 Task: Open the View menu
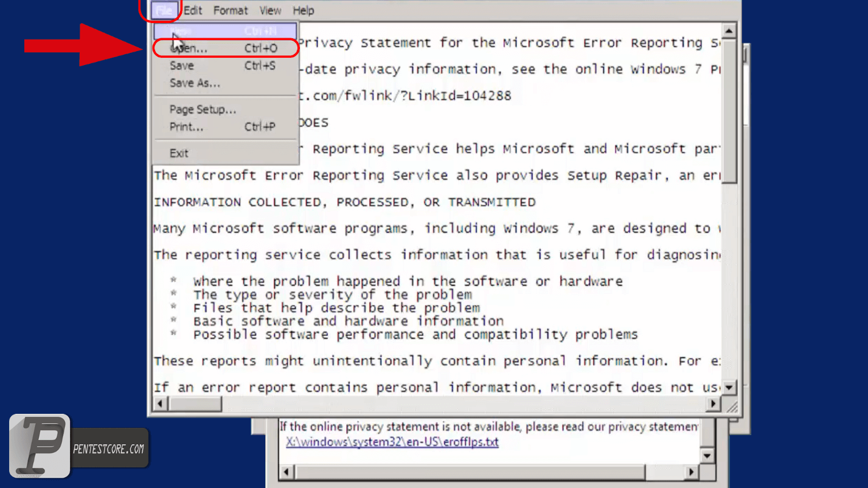pyautogui.click(x=270, y=10)
